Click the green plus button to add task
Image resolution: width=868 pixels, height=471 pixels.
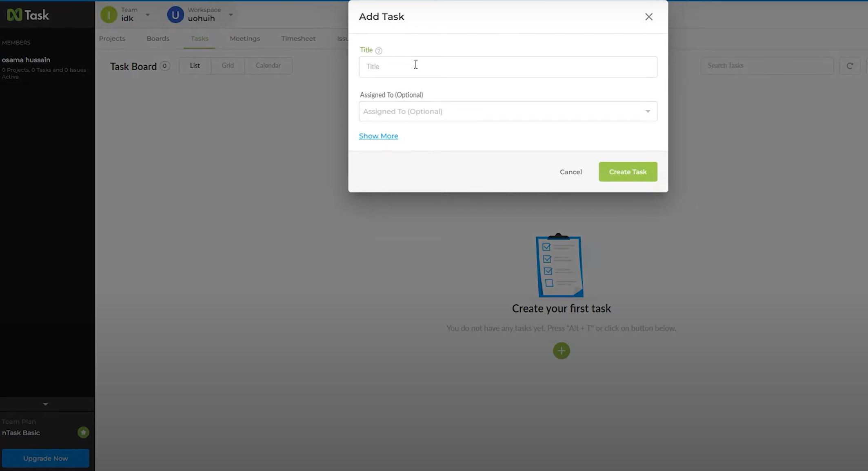pyautogui.click(x=561, y=350)
